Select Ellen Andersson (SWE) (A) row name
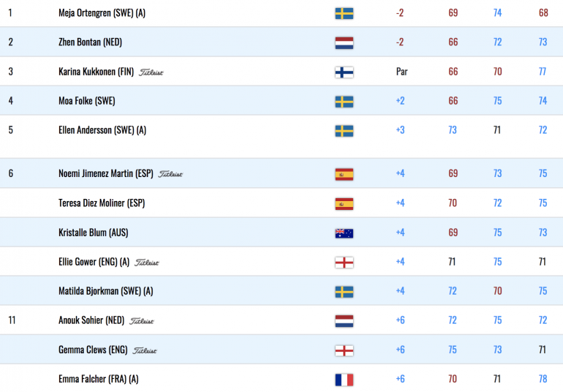Image resolution: width=563 pixels, height=392 pixels. [x=102, y=130]
